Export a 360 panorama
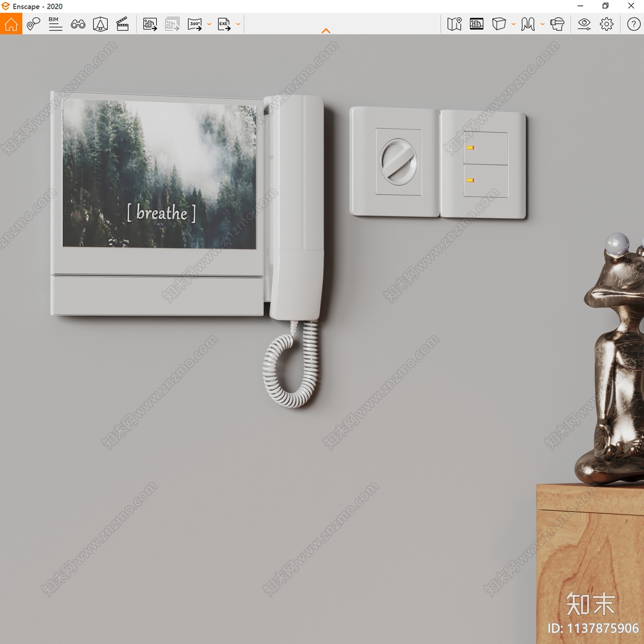Image resolution: width=644 pixels, height=644 pixels. (x=195, y=24)
